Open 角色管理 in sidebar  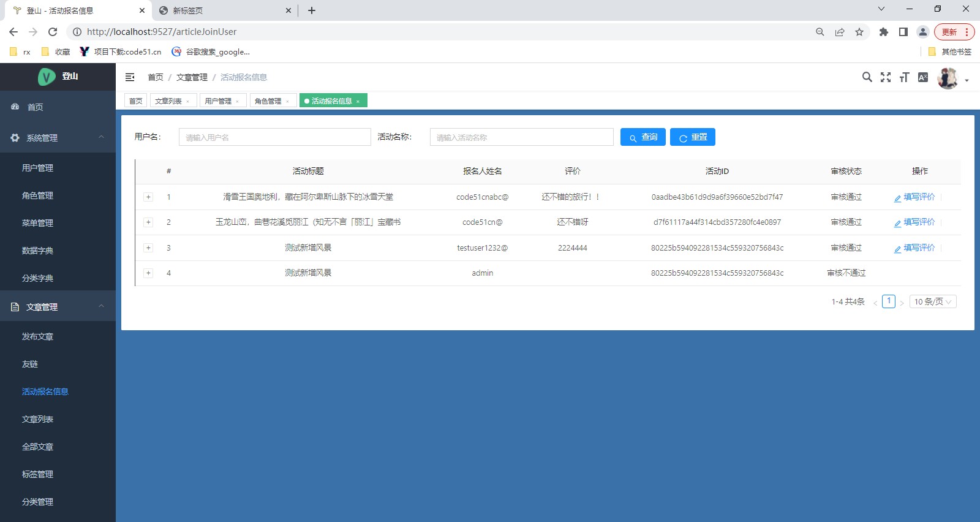click(58, 195)
